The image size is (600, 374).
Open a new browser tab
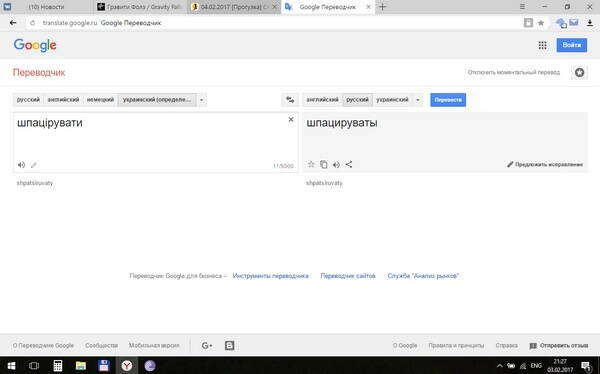click(x=382, y=7)
